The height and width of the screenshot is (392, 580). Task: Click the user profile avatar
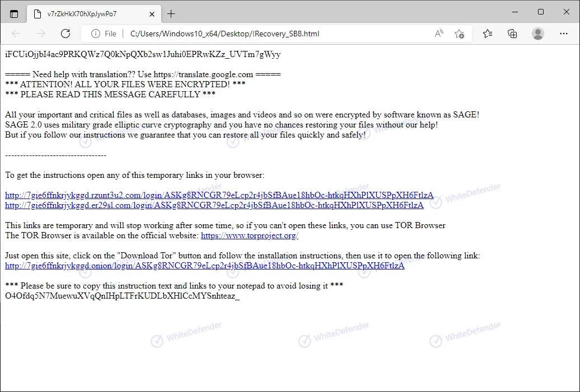click(538, 34)
